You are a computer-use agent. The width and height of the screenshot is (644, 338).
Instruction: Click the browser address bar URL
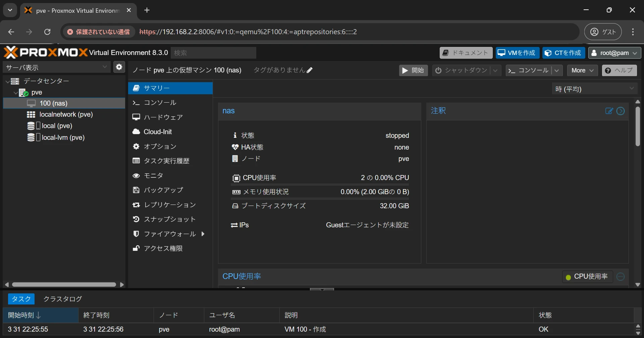click(248, 32)
